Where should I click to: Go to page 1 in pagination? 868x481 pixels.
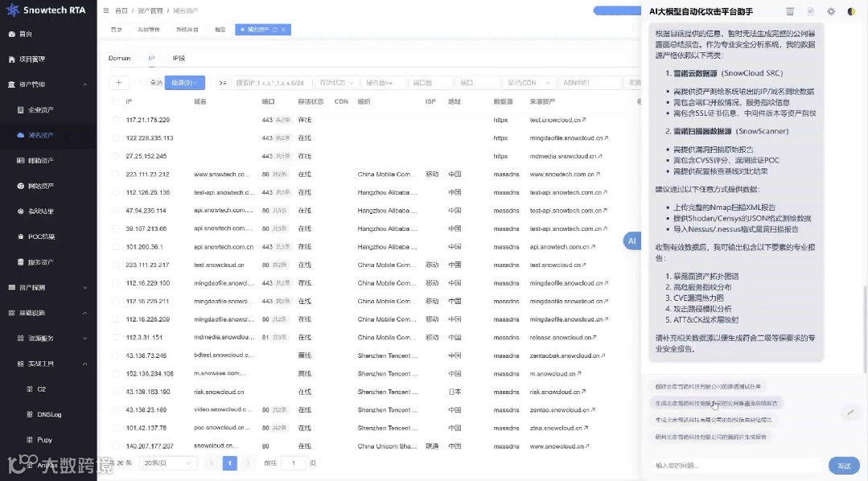pyautogui.click(x=230, y=462)
